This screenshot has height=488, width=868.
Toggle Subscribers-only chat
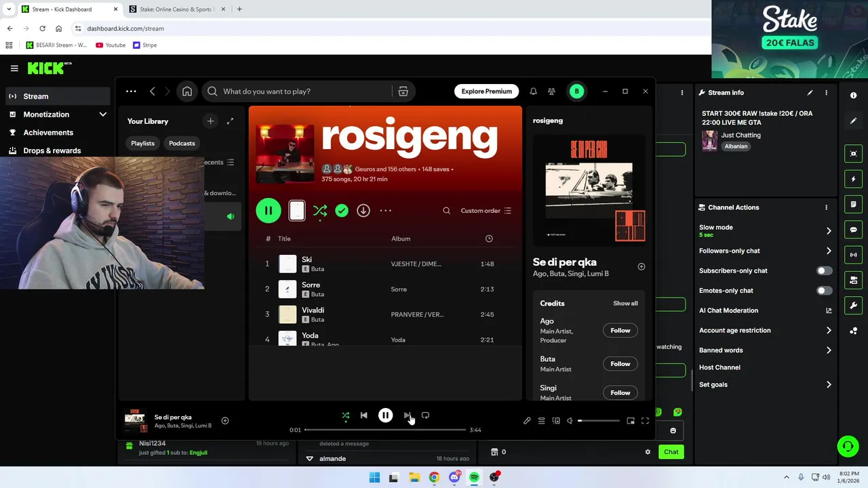coord(824,271)
